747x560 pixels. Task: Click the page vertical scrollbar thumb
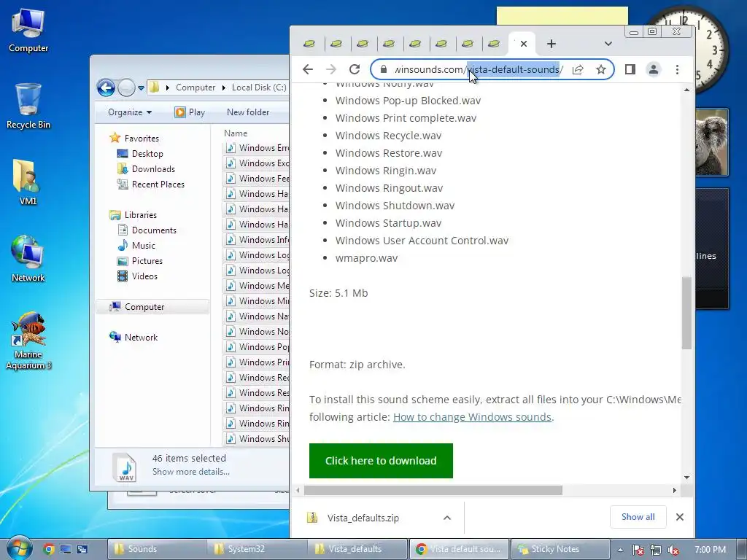(x=686, y=313)
